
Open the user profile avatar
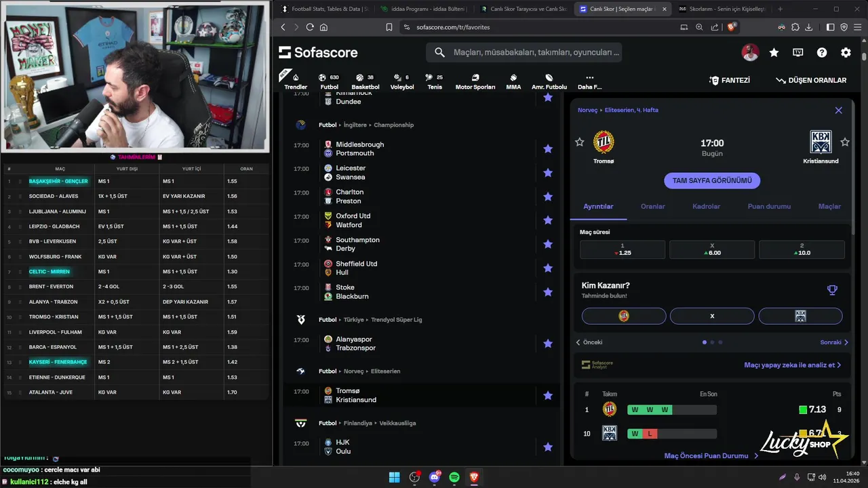750,52
